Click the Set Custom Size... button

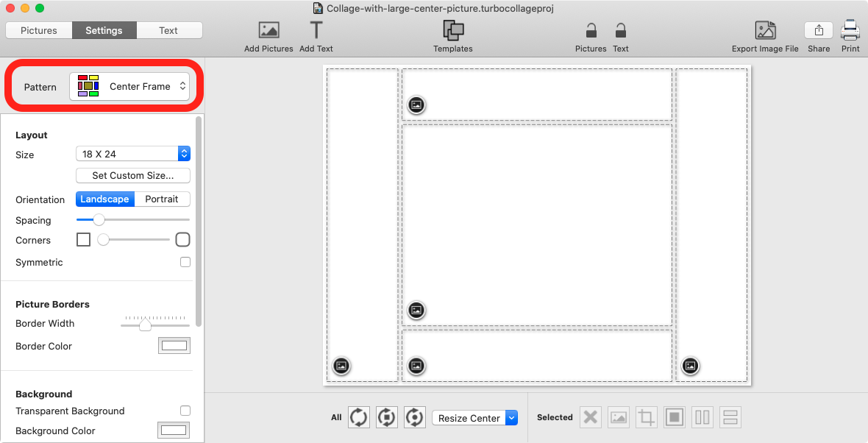click(133, 176)
